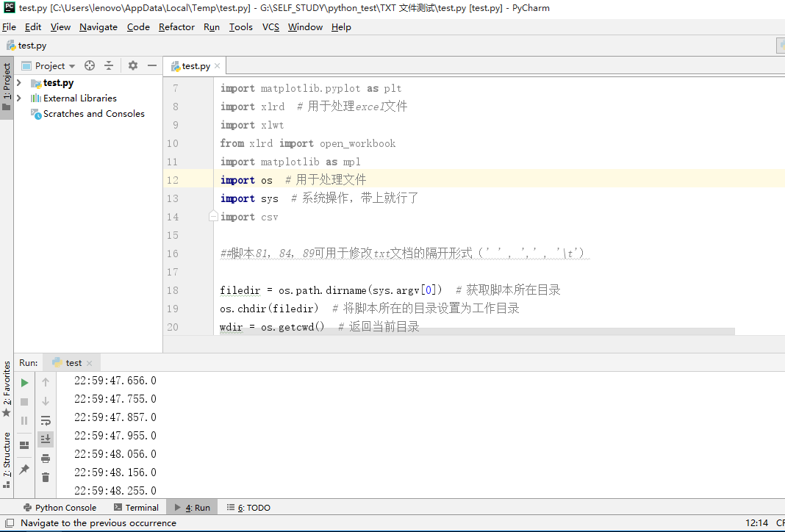This screenshot has width=785, height=532.
Task: Open the Help menu
Action: click(x=341, y=27)
